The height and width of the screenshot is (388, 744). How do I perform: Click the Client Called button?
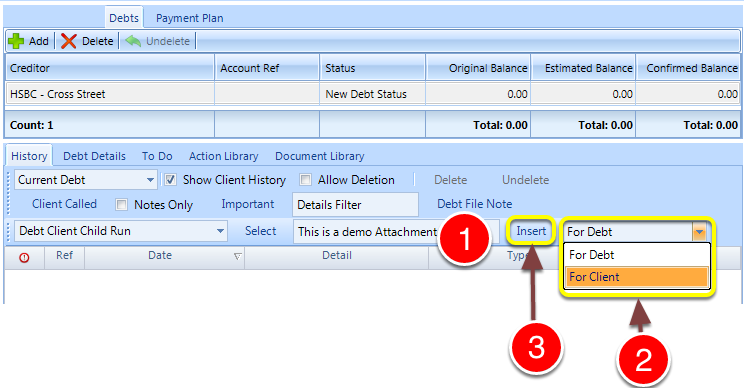tap(65, 204)
